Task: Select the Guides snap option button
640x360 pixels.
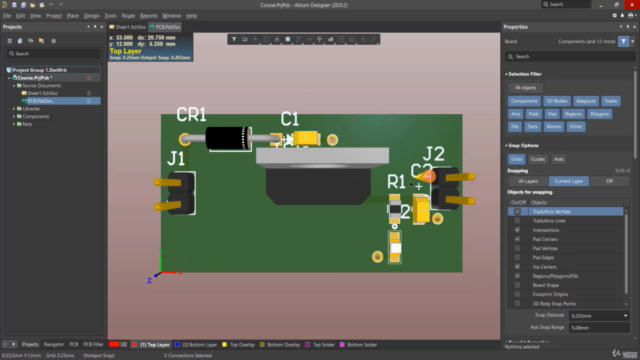Action: point(538,159)
